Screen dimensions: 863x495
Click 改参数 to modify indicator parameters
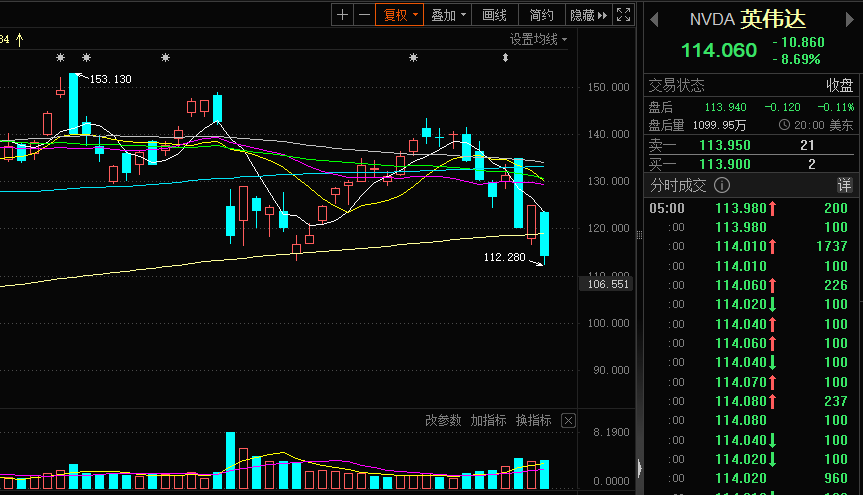pos(443,421)
